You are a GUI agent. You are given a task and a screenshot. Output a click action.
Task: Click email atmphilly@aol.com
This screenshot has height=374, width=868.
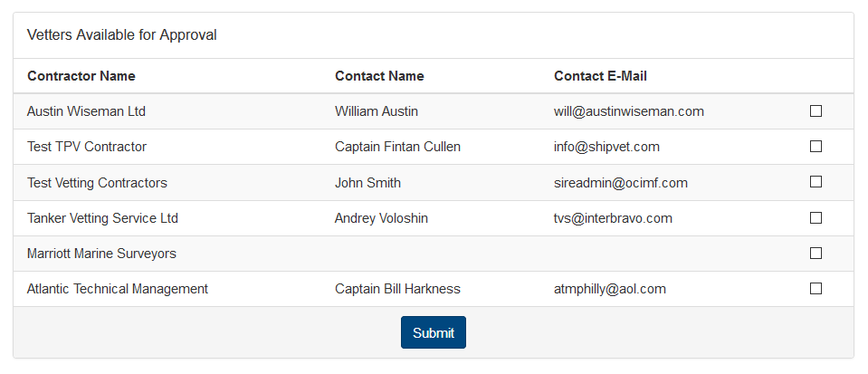coord(609,289)
